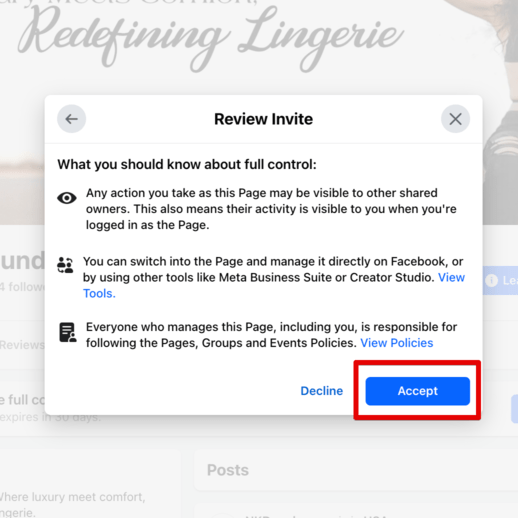Select the dimmed Reviews tab behind the dialog
The image size is (518, 518).
pos(22,345)
